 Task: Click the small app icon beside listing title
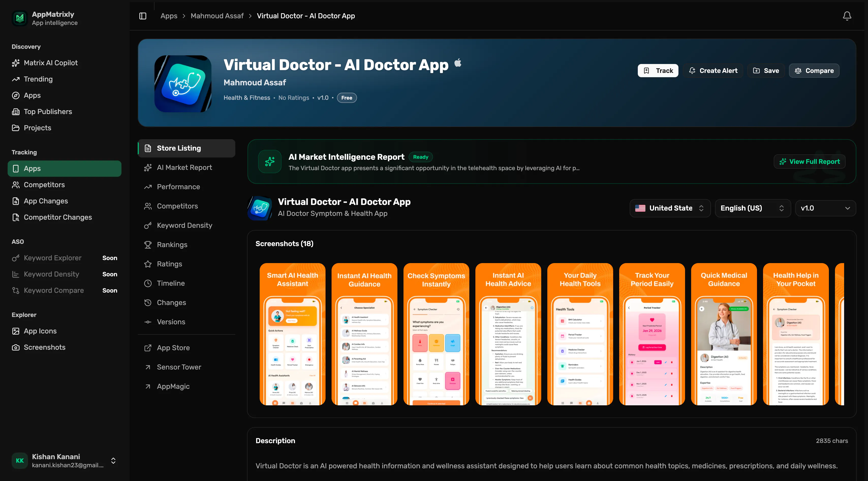(x=260, y=208)
